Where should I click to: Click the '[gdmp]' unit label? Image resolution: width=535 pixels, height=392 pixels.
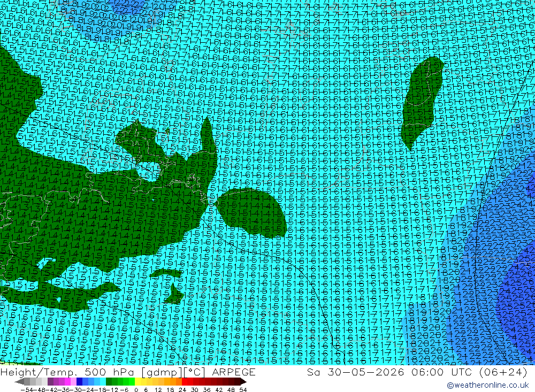(x=162, y=372)
